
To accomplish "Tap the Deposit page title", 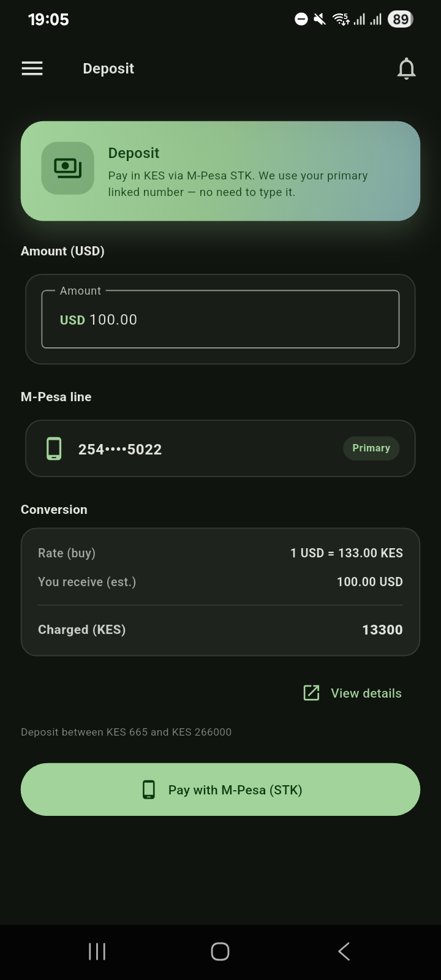I will click(x=108, y=69).
